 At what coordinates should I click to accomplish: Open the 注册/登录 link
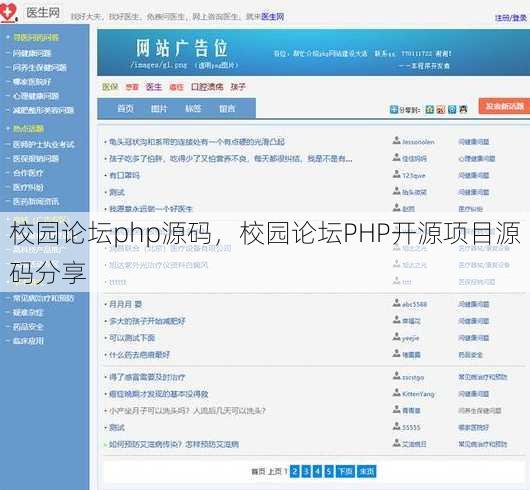pos(511,18)
